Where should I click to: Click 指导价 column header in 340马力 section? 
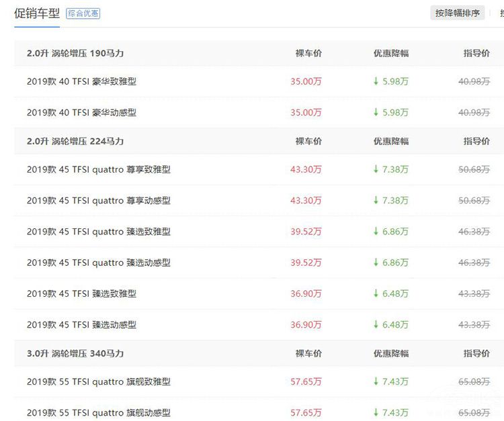[476, 354]
